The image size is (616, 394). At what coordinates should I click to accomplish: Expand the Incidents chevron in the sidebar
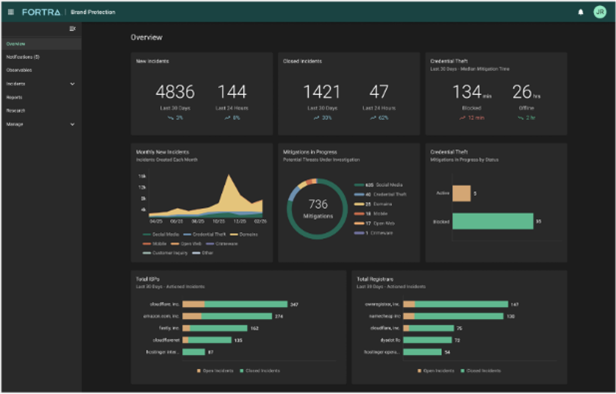(72, 84)
